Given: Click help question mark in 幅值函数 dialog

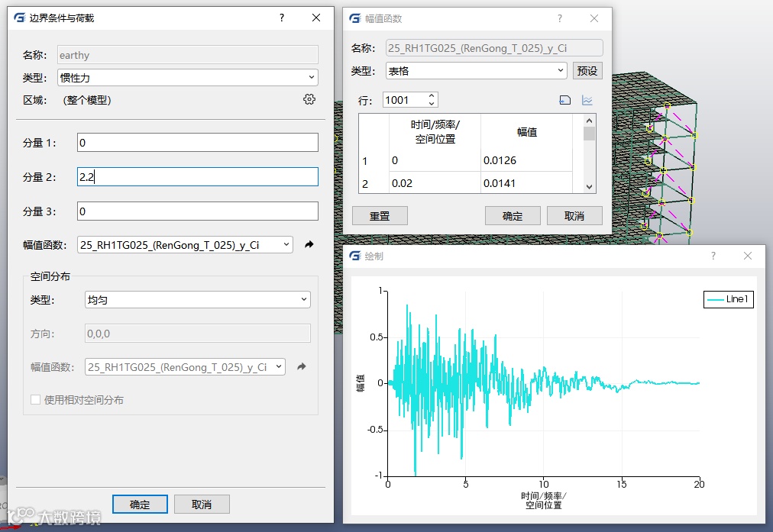Looking at the screenshot, I should (x=560, y=18).
